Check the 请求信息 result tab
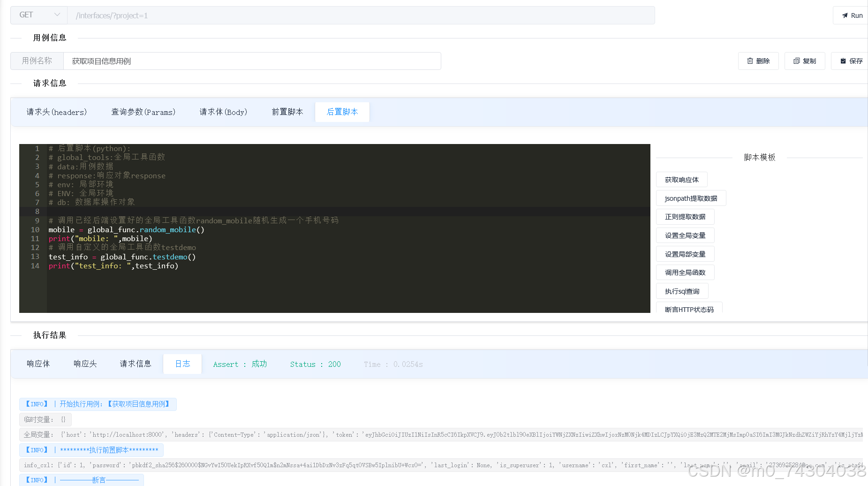 (135, 364)
